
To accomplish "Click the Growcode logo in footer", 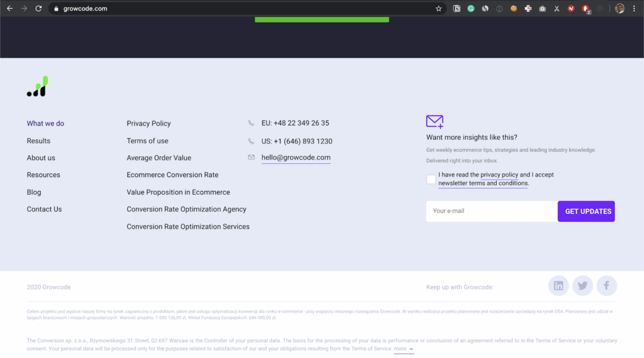I will click(x=37, y=86).
